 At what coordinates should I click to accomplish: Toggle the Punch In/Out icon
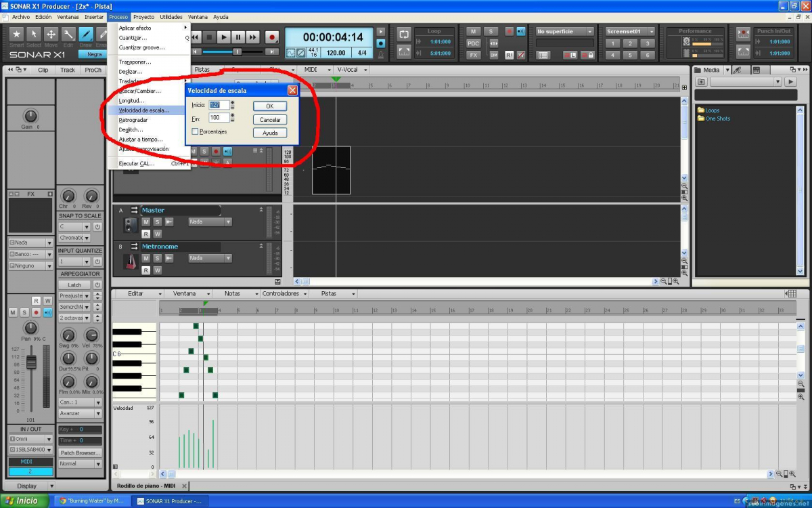[744, 34]
